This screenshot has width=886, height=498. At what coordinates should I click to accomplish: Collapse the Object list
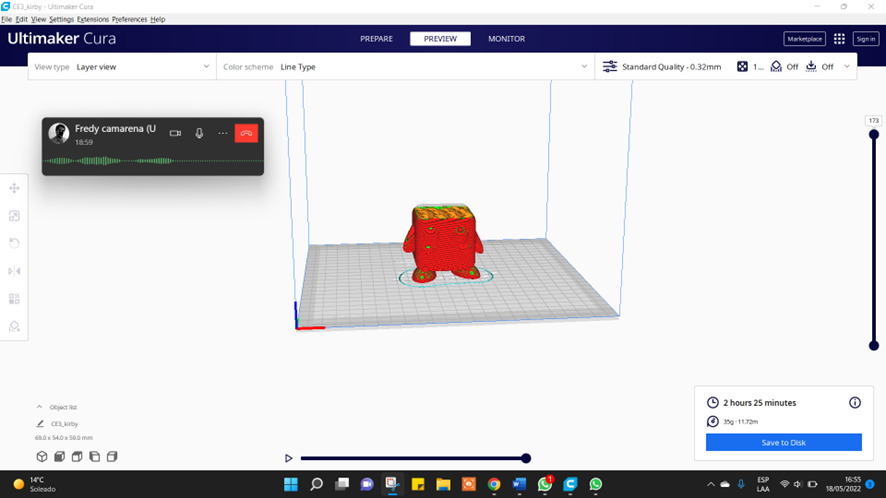(39, 407)
